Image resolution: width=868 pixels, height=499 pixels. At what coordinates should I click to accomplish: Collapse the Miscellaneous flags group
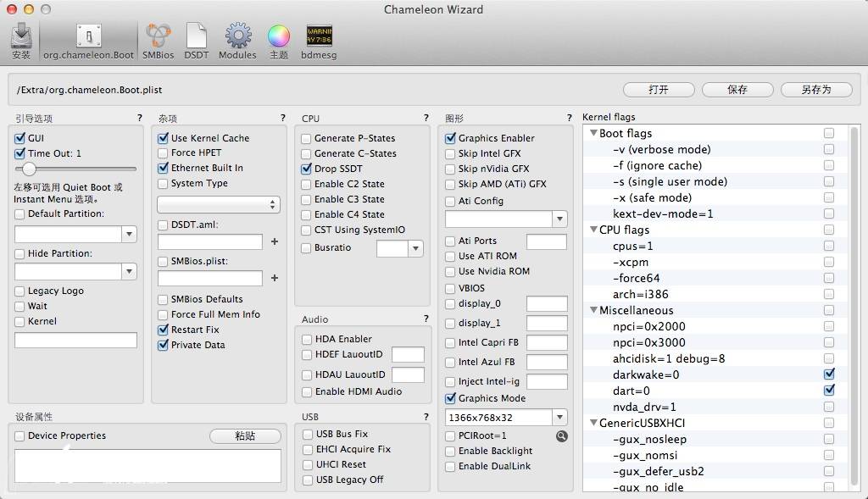tap(593, 311)
